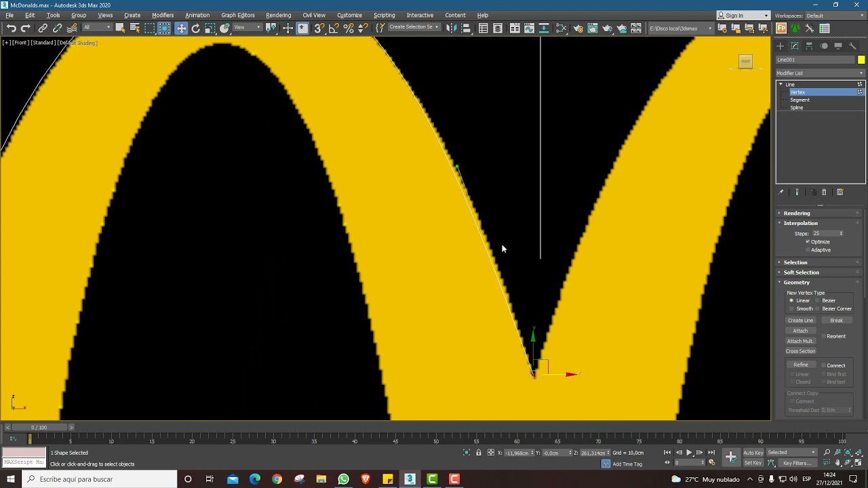This screenshot has height=488, width=868.
Task: Open the Modifiers menu
Action: [x=163, y=15]
